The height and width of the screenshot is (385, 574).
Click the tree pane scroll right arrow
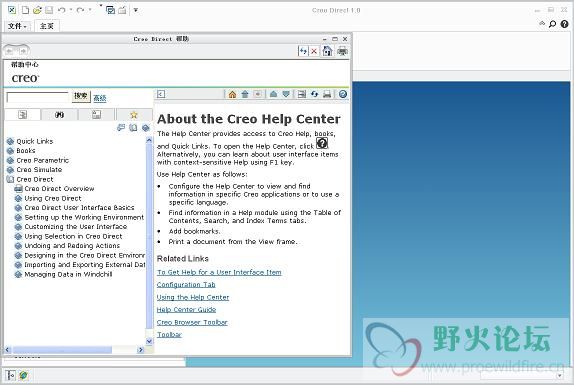tap(141, 350)
